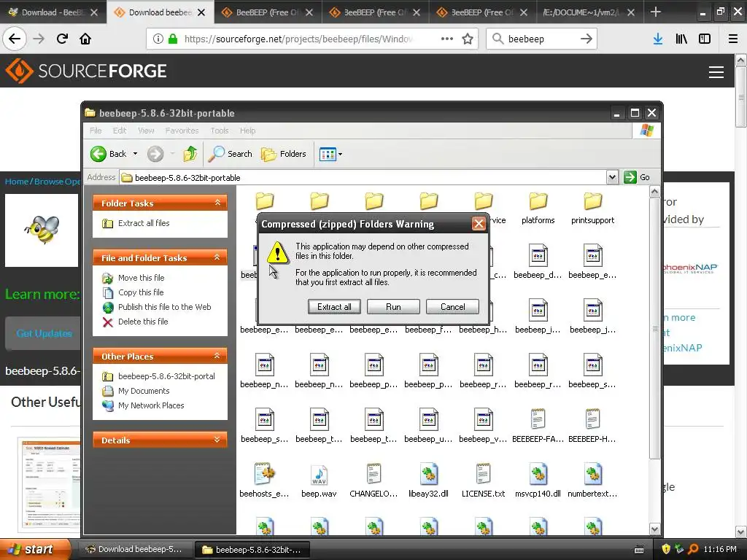Open a new Firefox tab
The width and height of the screenshot is (747, 560).
[656, 12]
